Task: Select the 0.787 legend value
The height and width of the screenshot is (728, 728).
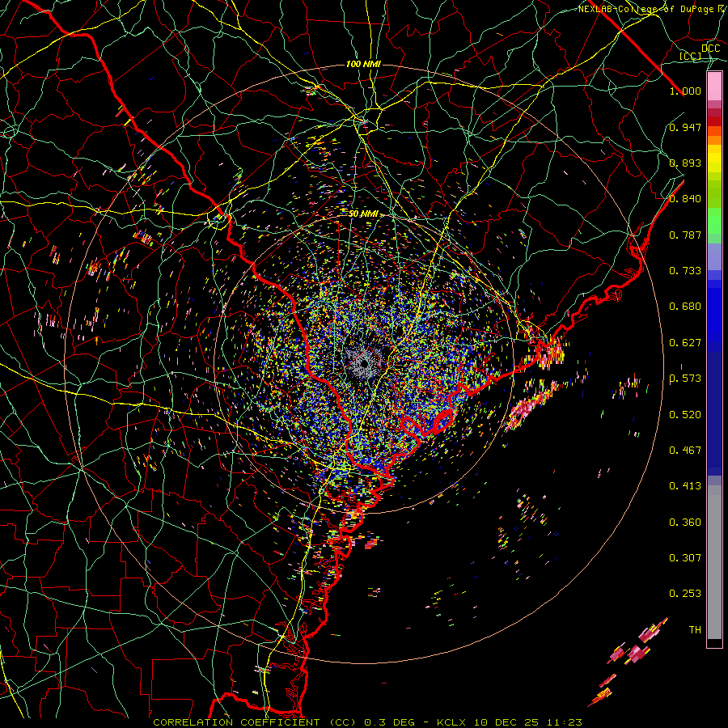Action: (685, 235)
